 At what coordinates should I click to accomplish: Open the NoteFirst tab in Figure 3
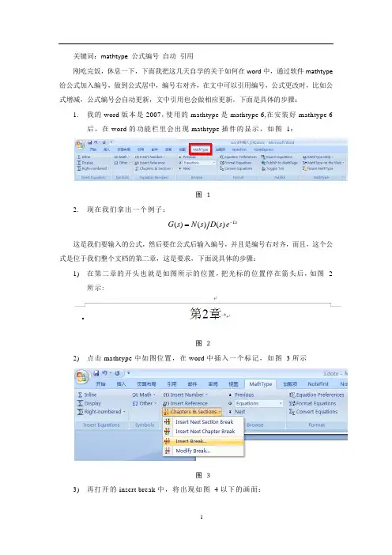[x=318, y=384]
